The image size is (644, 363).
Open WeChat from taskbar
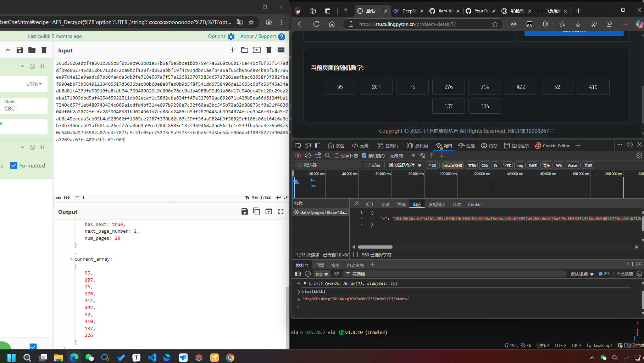click(90, 357)
